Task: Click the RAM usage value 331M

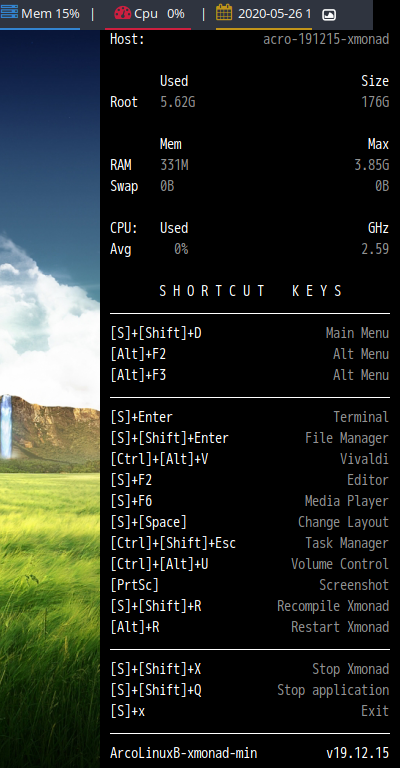Action: click(174, 165)
